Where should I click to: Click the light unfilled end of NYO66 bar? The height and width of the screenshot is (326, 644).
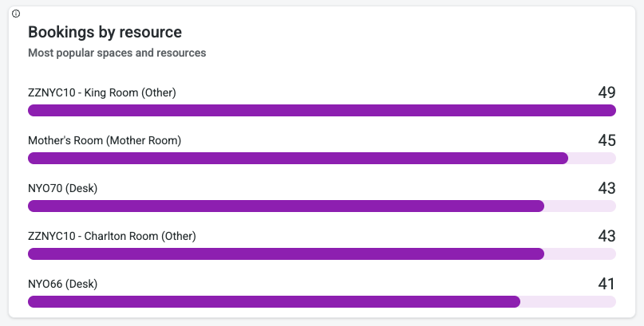click(x=568, y=302)
